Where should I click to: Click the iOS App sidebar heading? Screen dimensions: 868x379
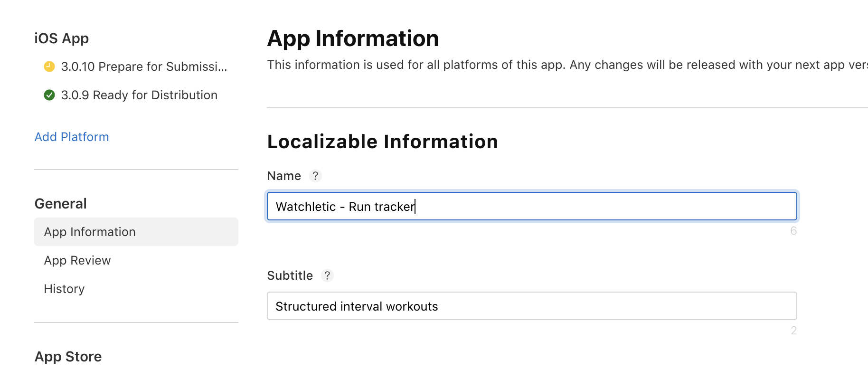click(x=62, y=38)
